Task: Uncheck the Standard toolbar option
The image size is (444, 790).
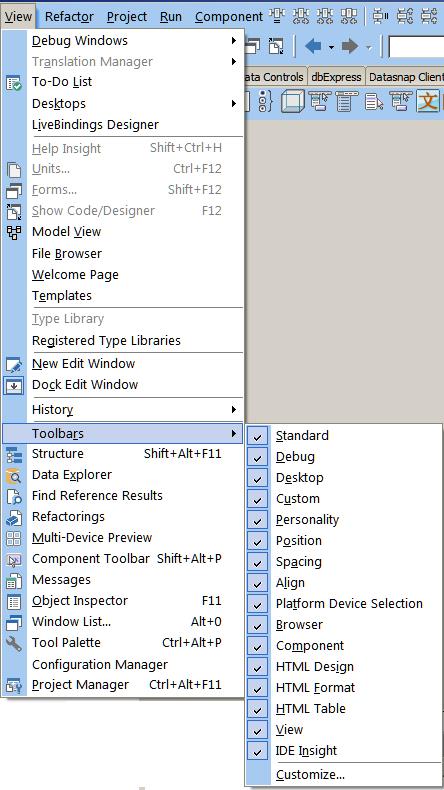Action: (x=258, y=436)
